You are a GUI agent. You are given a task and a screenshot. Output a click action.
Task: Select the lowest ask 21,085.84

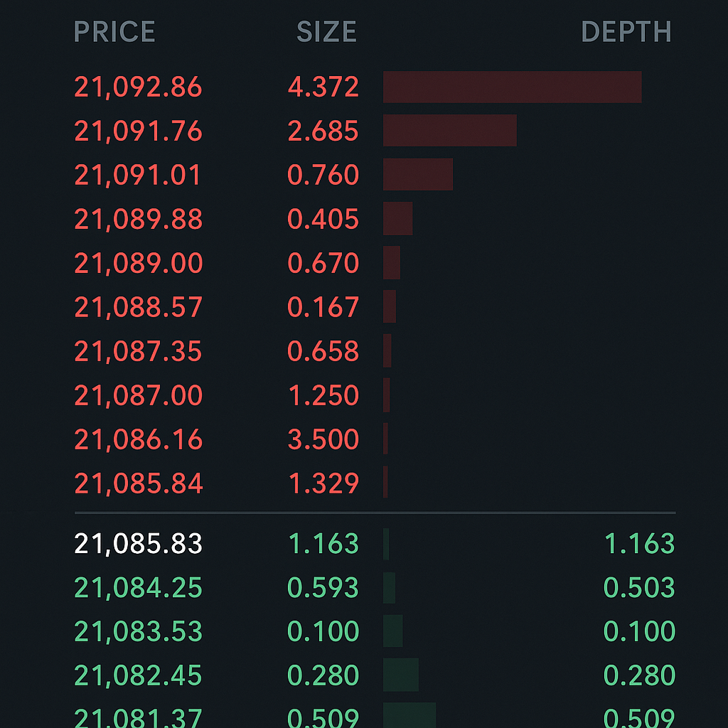(x=138, y=483)
